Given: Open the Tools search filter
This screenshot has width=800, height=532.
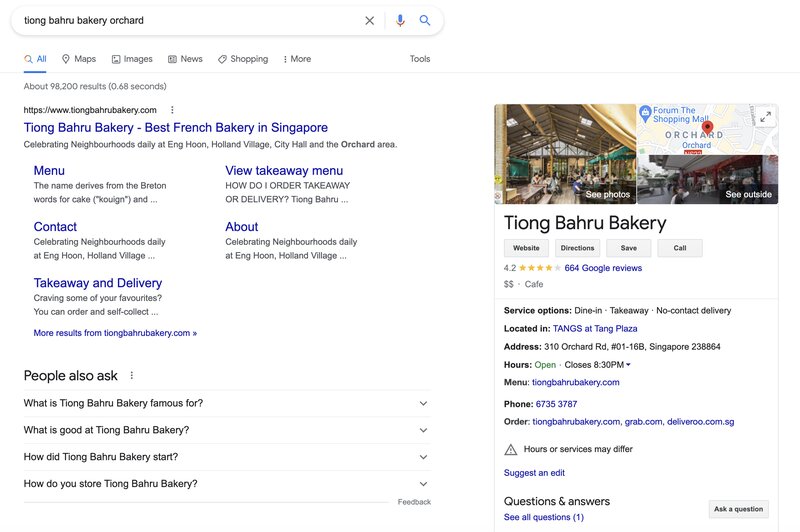Looking at the screenshot, I should pyautogui.click(x=420, y=59).
